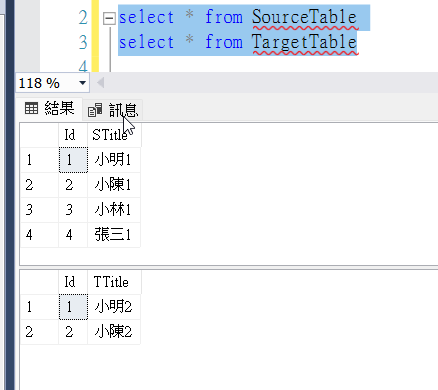The image size is (438, 390).
Task: Click the cell containing 張三1
Action: [x=114, y=235]
